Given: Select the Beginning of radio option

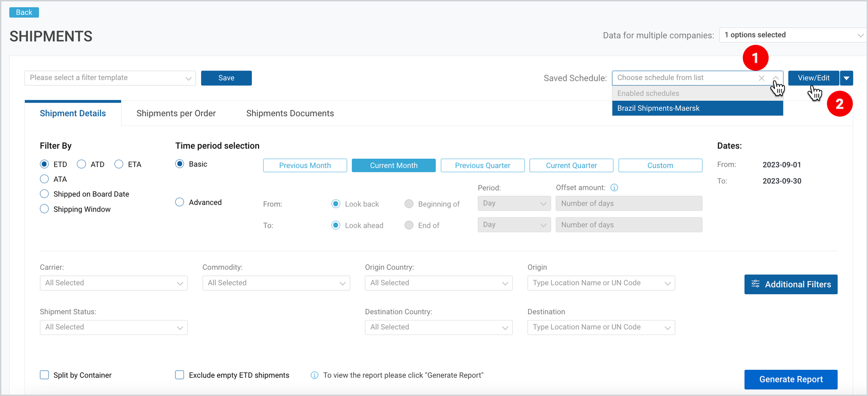Looking at the screenshot, I should [409, 204].
